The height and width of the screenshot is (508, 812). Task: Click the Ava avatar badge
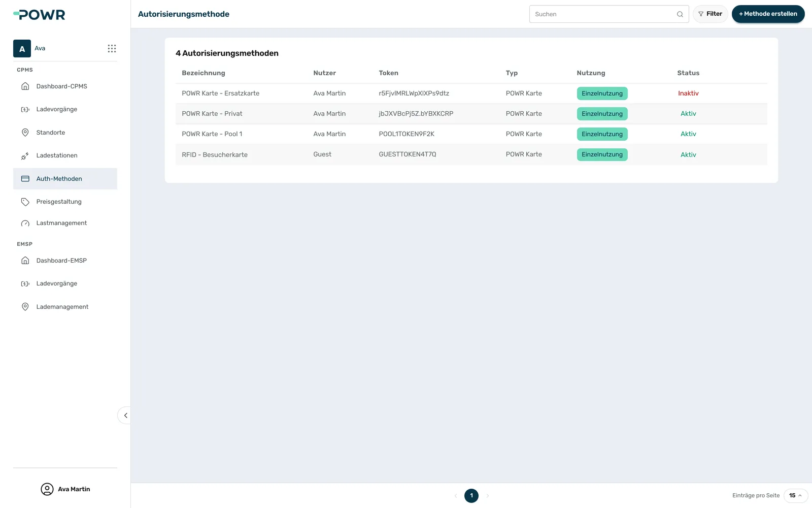[x=22, y=49]
